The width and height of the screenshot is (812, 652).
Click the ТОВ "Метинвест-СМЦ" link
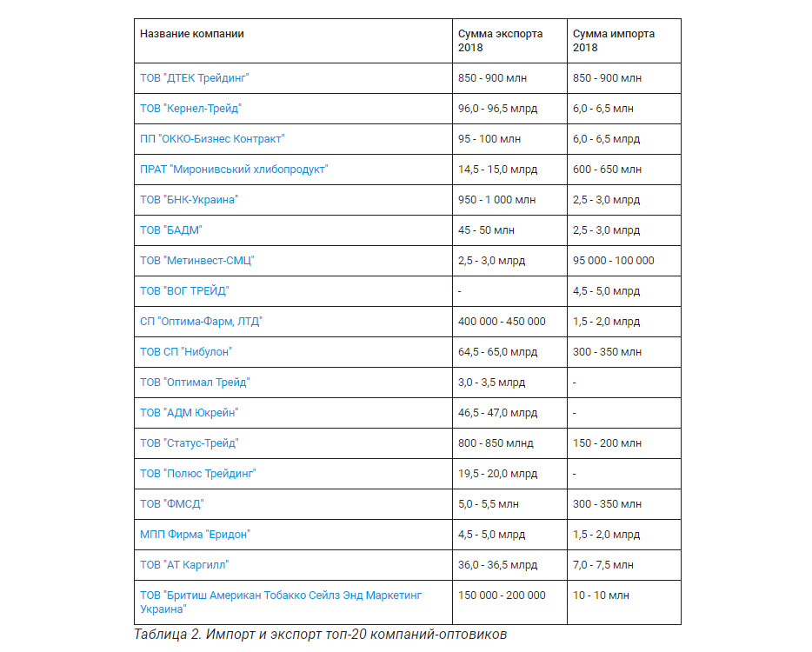(x=196, y=261)
